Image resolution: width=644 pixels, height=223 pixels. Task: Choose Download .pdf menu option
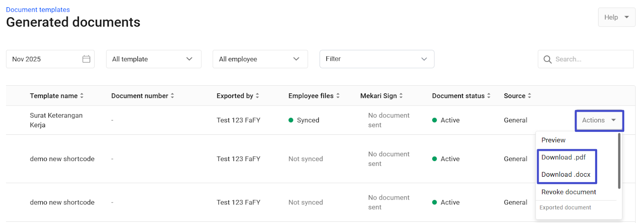point(563,157)
